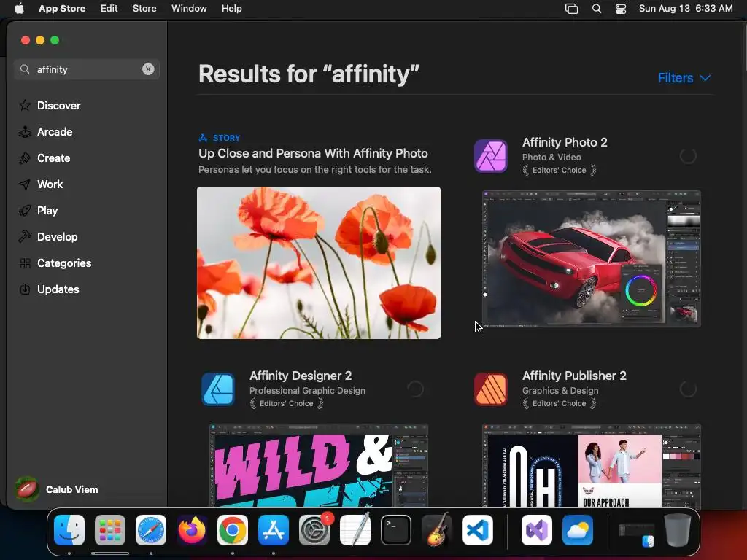Click the date and time display
The image size is (747, 560).
[686, 9]
